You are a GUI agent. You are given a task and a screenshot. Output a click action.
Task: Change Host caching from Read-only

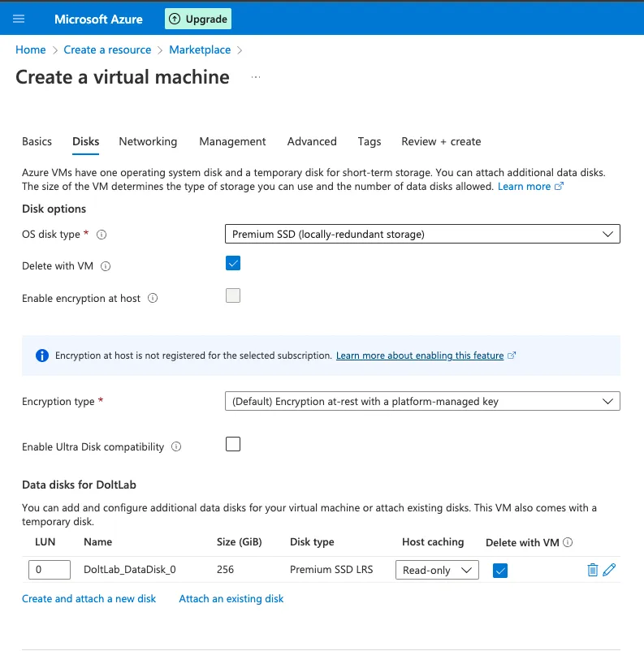pos(436,569)
